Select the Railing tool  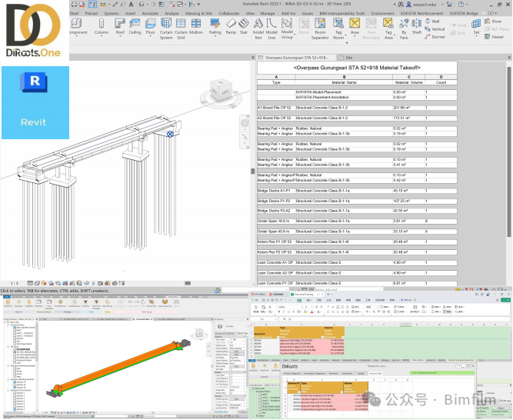point(215,26)
